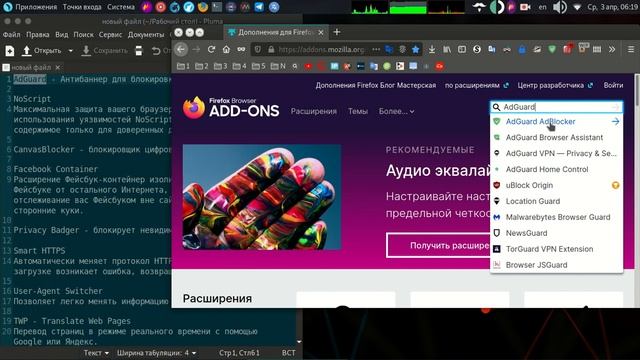Open a new Firefox tab
Viewport: 640px width, 360px height.
point(337,32)
